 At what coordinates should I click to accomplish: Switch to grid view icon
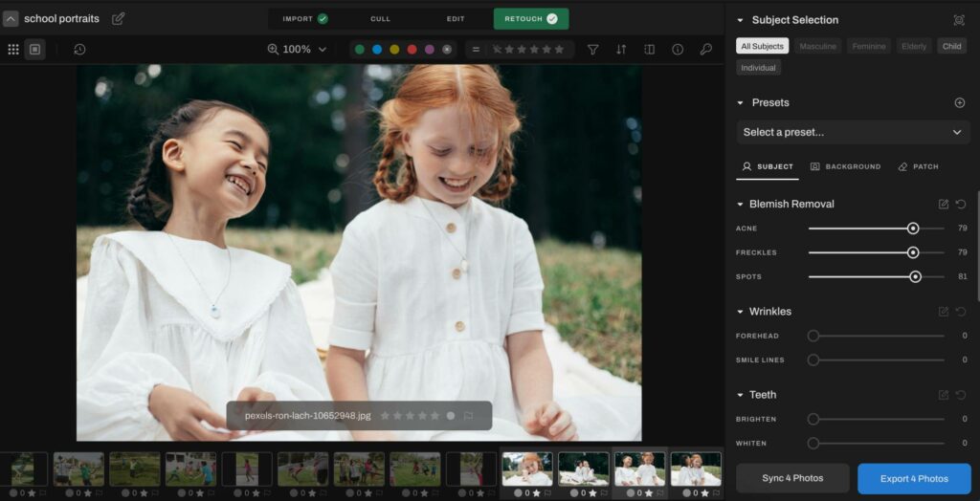[x=13, y=50]
